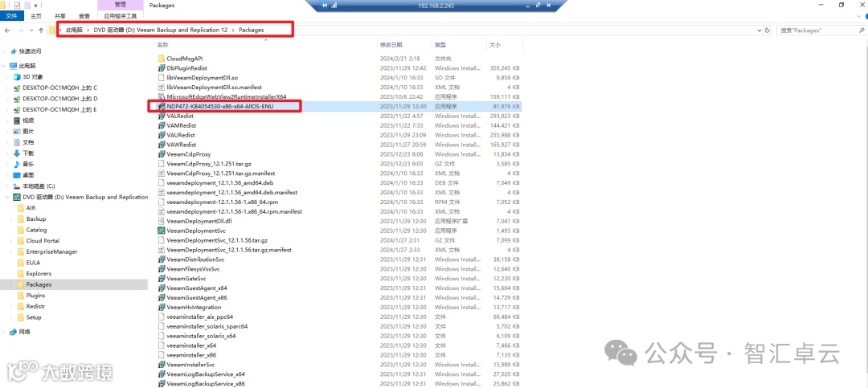The image size is (868, 388).
Task: Click the 此电脑 breadcrumb in address bar
Action: point(74,30)
